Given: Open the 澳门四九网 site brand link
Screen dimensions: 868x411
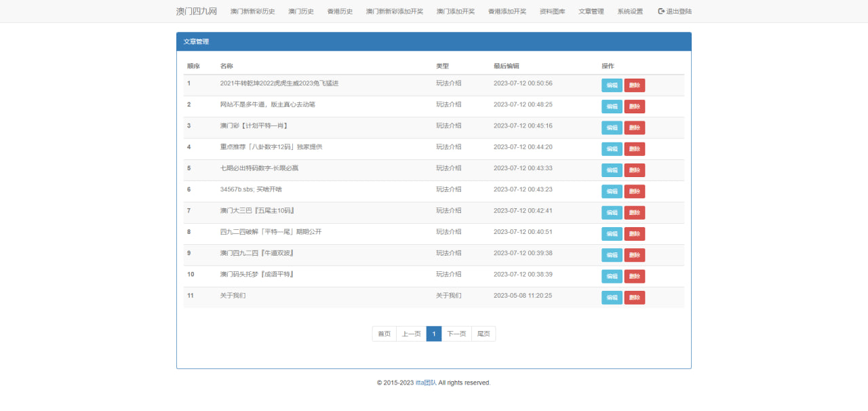Looking at the screenshot, I should pyautogui.click(x=197, y=12).
